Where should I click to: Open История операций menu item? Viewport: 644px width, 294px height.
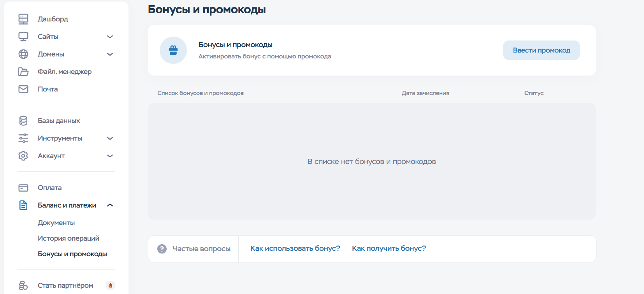(x=68, y=238)
